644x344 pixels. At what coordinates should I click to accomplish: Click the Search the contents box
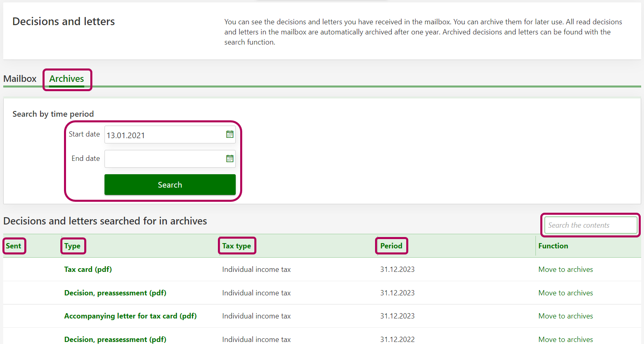pos(590,225)
